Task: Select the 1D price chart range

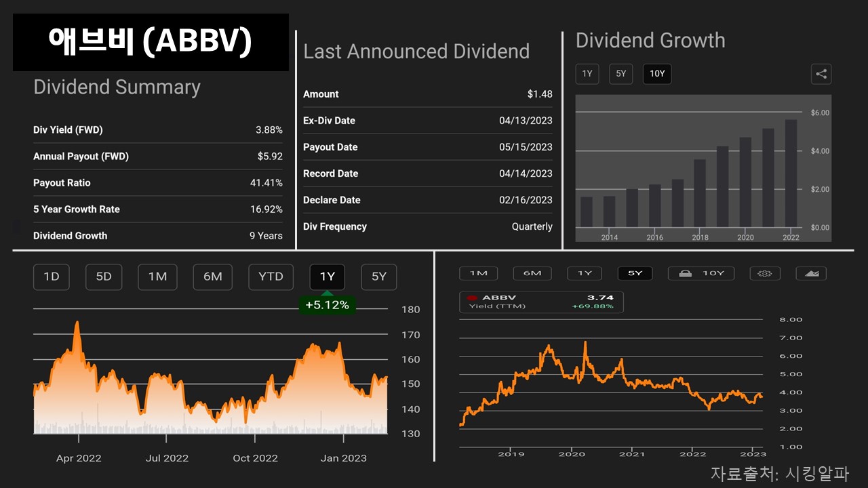Action: point(52,277)
